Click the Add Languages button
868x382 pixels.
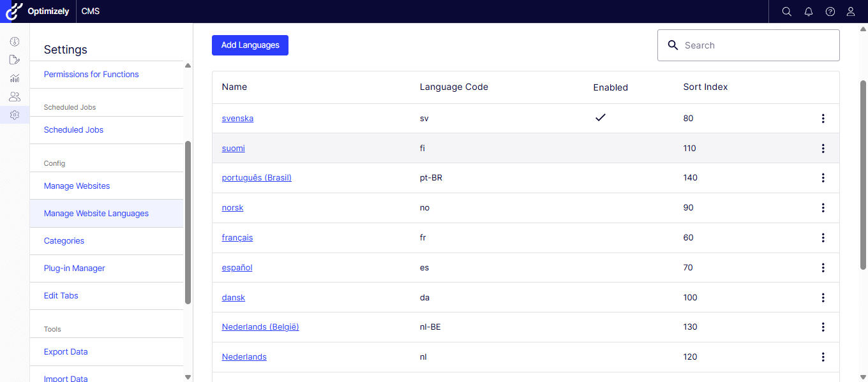250,45
